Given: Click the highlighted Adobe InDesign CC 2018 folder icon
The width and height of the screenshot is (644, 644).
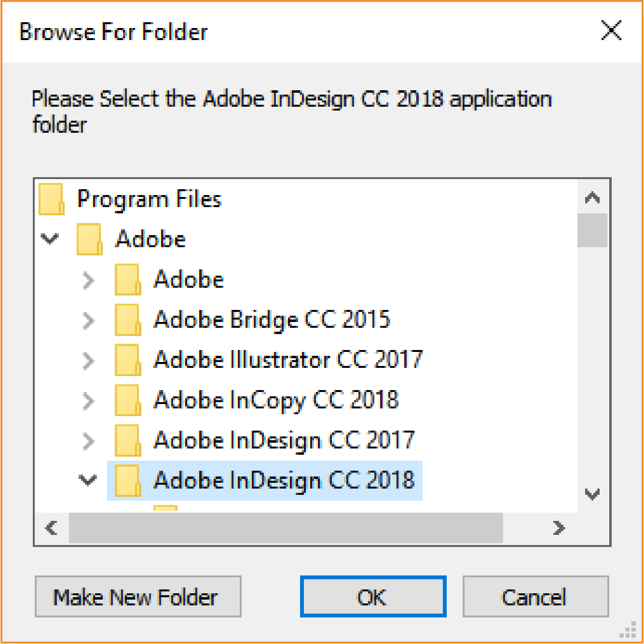Looking at the screenshot, I should [127, 480].
